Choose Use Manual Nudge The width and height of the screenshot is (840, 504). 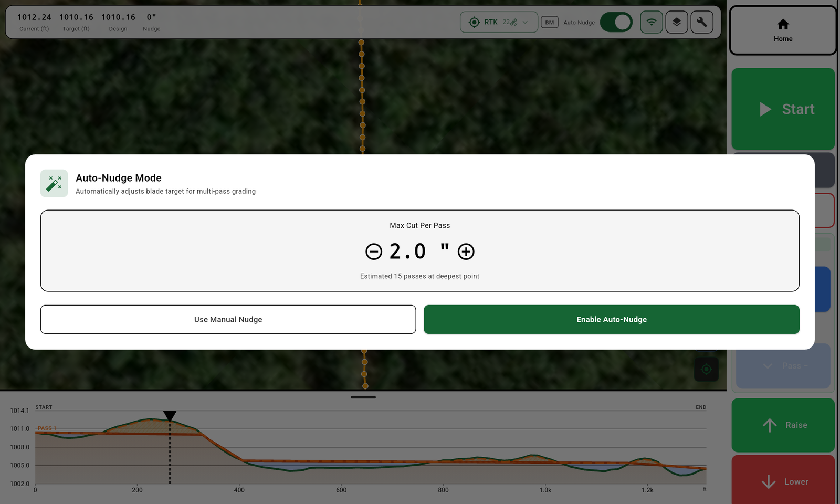coord(228,319)
